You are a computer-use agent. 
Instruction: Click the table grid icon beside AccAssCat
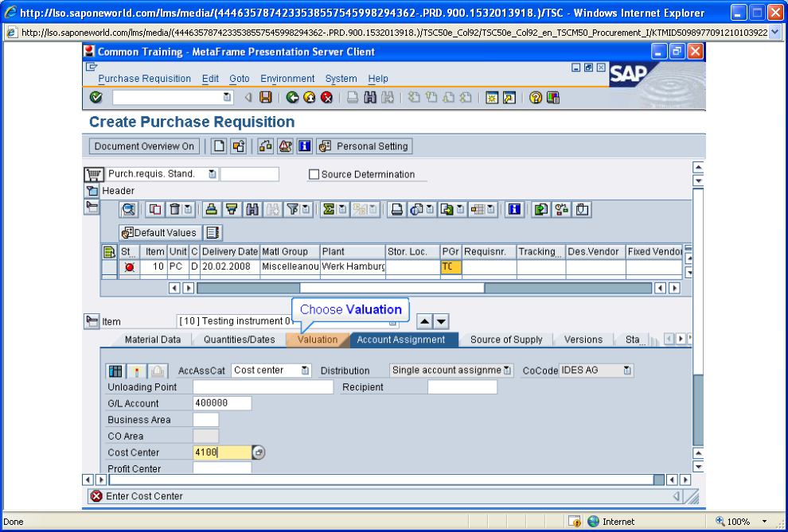tap(115, 371)
